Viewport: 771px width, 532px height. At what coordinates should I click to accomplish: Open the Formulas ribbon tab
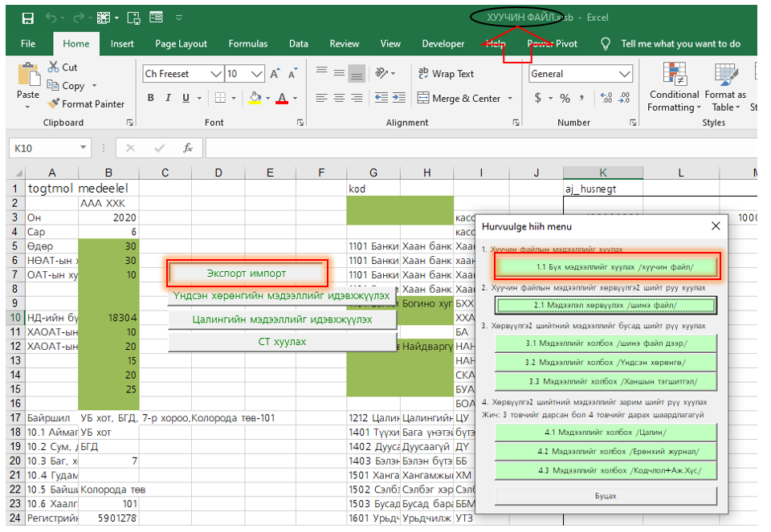pyautogui.click(x=247, y=44)
